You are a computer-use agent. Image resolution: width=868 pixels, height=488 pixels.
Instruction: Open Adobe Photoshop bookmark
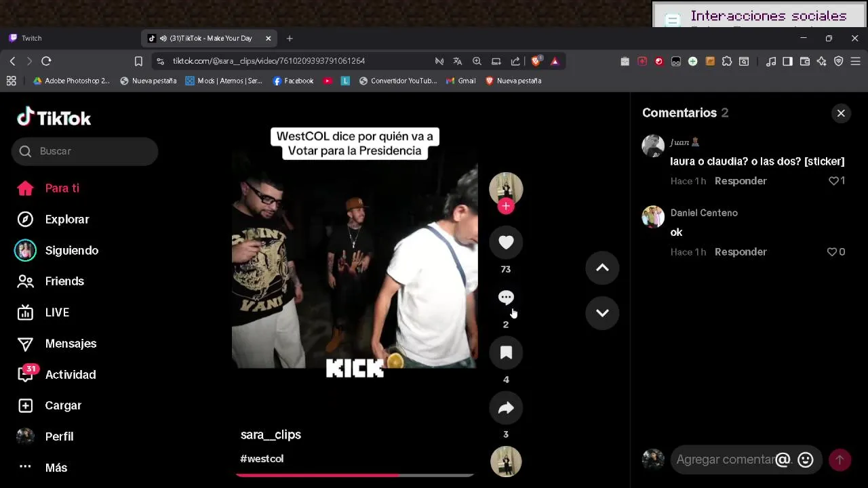[71, 81]
